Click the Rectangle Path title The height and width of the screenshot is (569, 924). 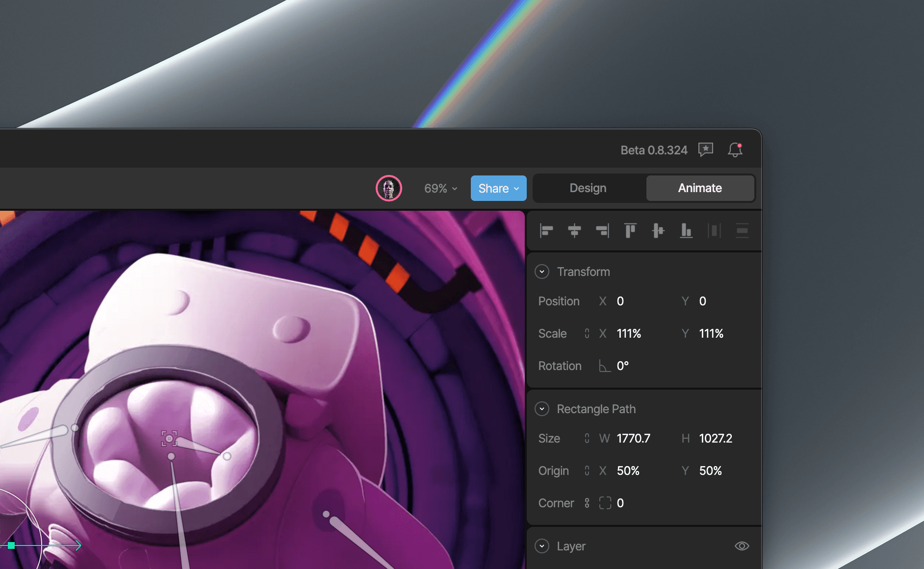(x=596, y=409)
